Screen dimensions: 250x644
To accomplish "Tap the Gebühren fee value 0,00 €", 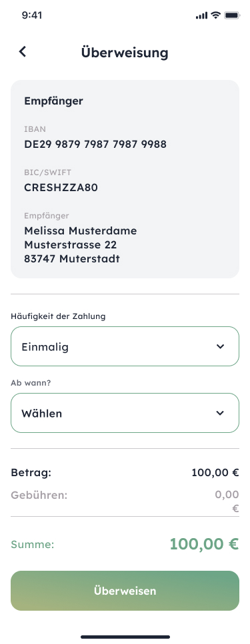I will coord(227,501).
